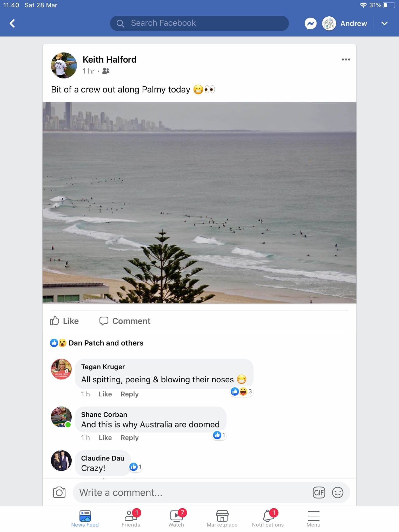Viewport: 399px width, 532px height.
Task: Tap the back arrow icon
Action: point(12,23)
